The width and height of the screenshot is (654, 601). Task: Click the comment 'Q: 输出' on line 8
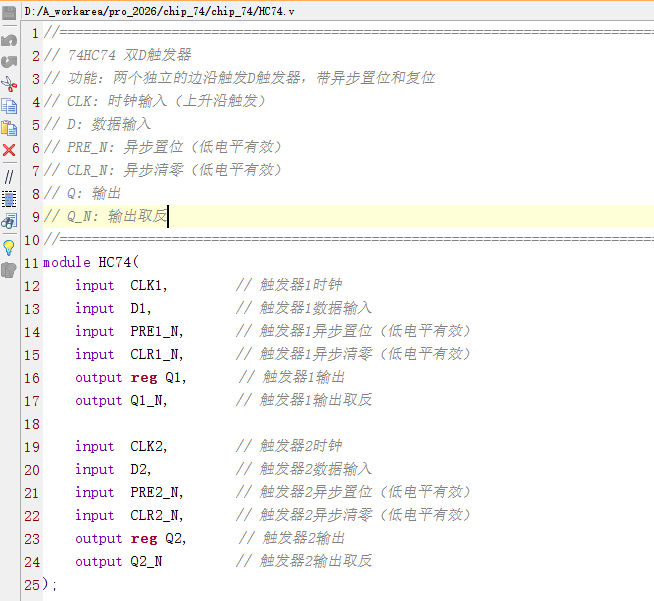tap(94, 193)
